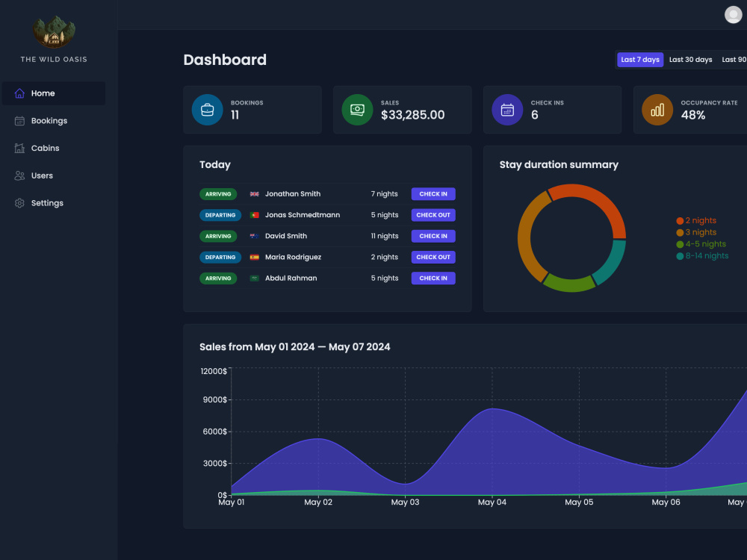
Task: Click the May 04 label on chart axis
Action: tap(492, 502)
